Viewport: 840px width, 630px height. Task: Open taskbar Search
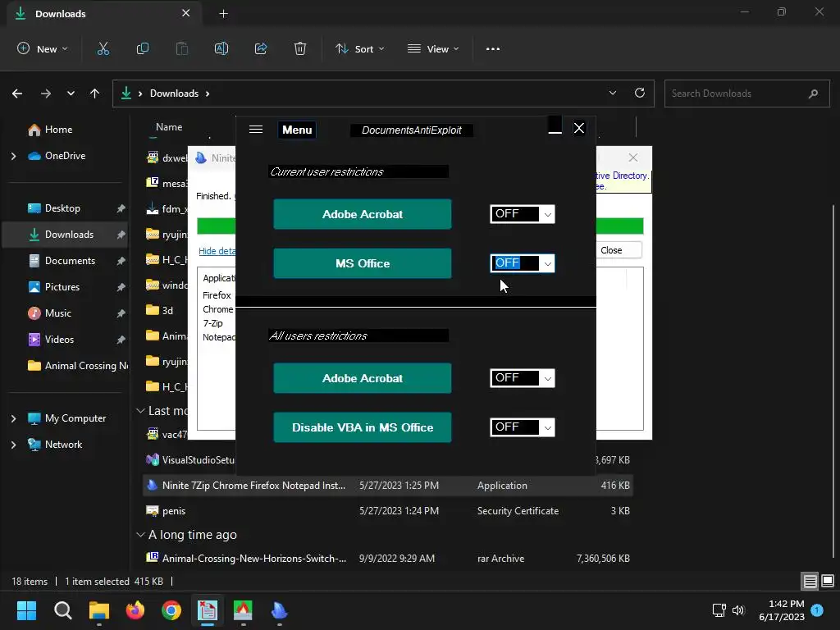coord(62,610)
